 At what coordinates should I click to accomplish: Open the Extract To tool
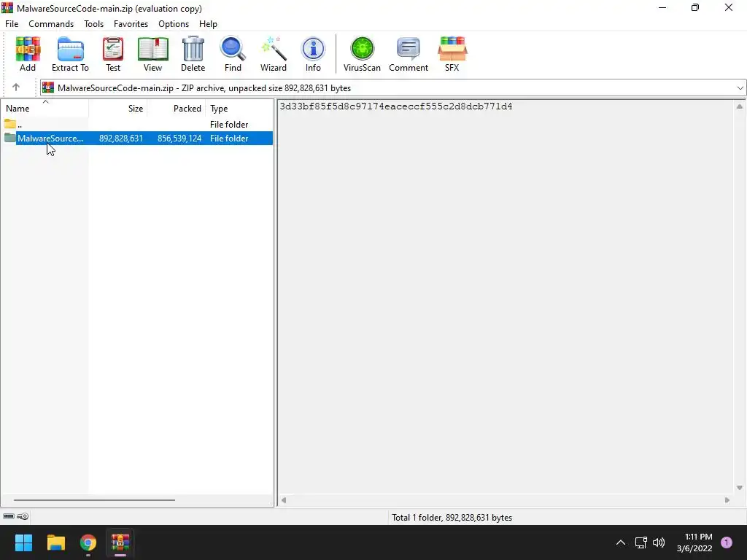[70, 54]
